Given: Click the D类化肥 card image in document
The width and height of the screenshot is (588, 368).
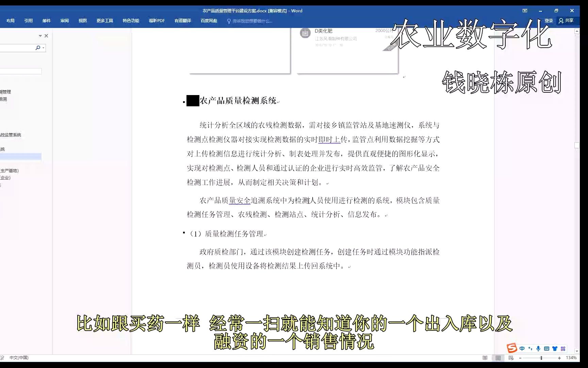Looking at the screenshot, I should [x=347, y=50].
